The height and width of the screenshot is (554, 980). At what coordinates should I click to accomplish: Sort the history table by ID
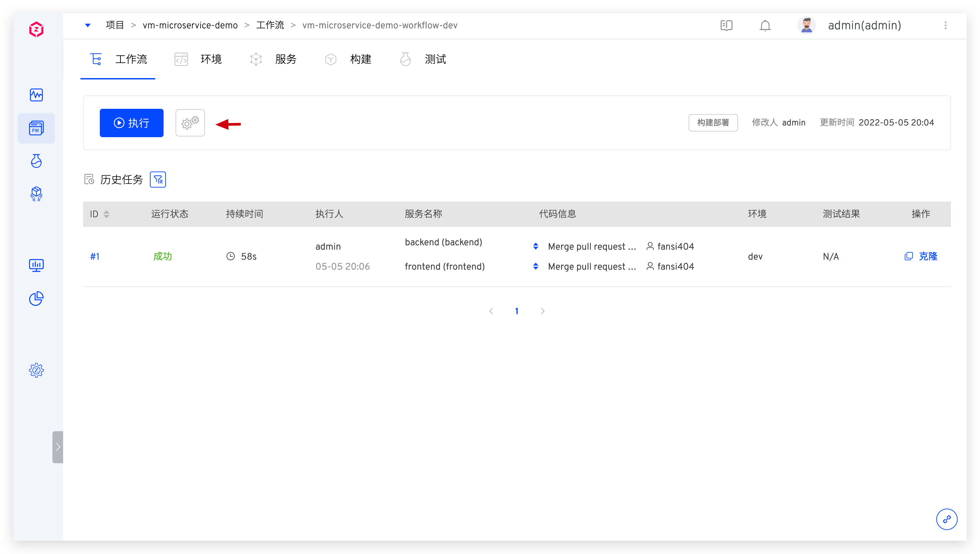point(106,214)
